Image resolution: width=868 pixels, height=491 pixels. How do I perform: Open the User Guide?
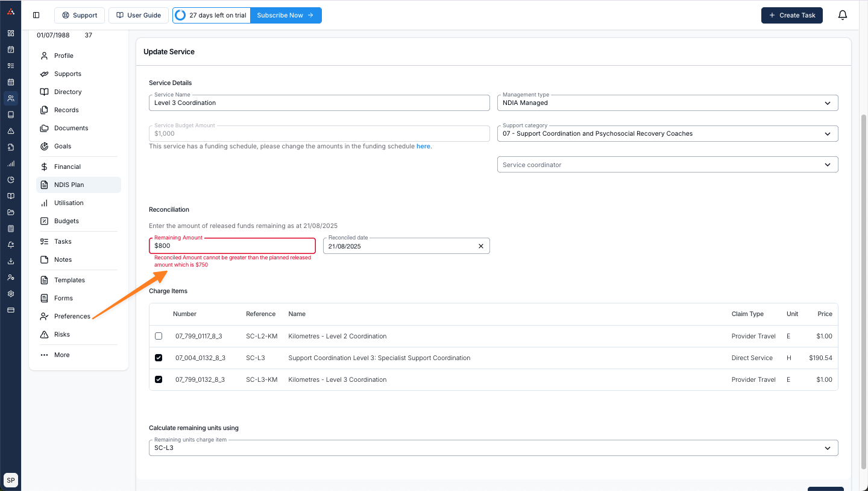pyautogui.click(x=139, y=15)
